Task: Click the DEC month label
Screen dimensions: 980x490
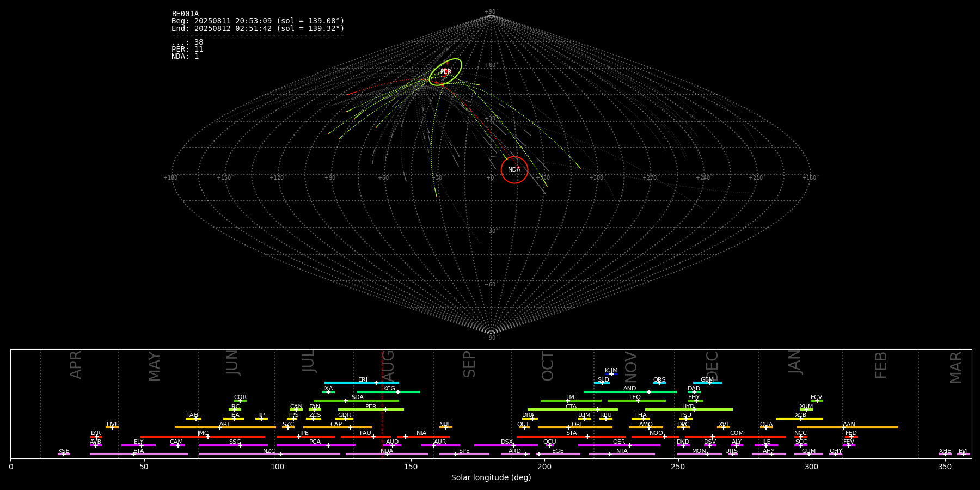Action: [x=712, y=366]
